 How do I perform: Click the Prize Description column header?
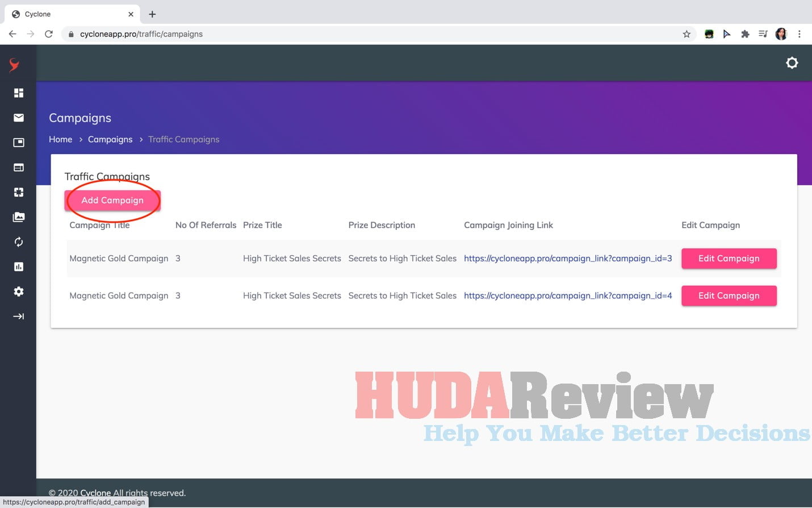(x=382, y=226)
